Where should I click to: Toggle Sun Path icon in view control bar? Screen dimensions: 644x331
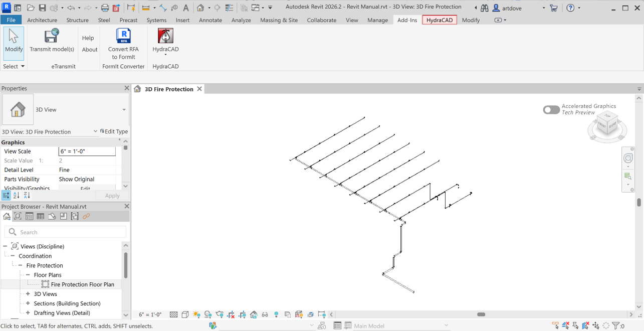[x=196, y=314]
